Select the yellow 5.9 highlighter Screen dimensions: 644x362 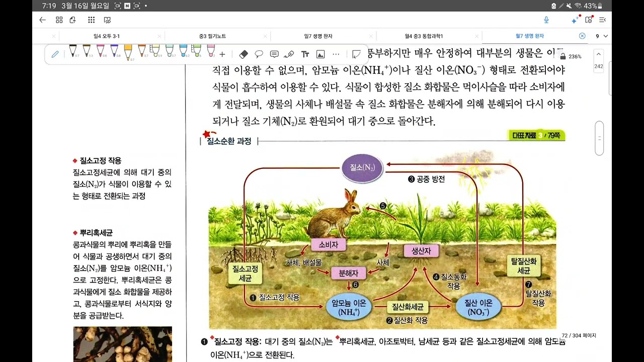(x=155, y=52)
